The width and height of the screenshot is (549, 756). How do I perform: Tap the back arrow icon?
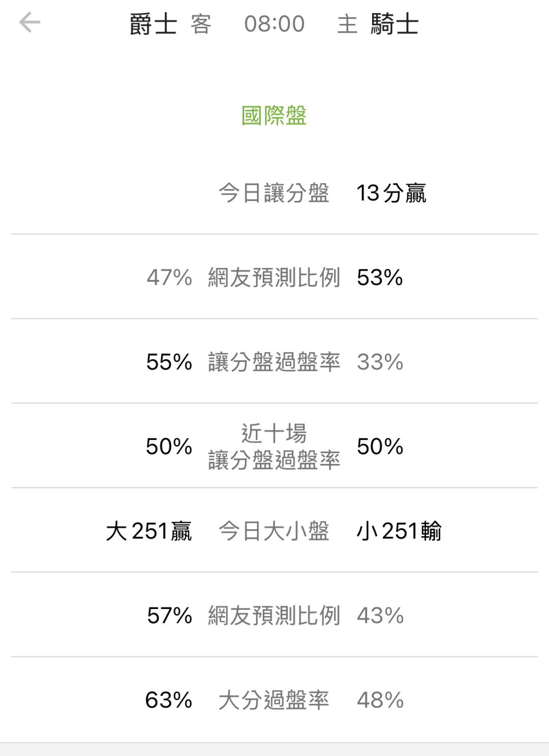tap(29, 23)
